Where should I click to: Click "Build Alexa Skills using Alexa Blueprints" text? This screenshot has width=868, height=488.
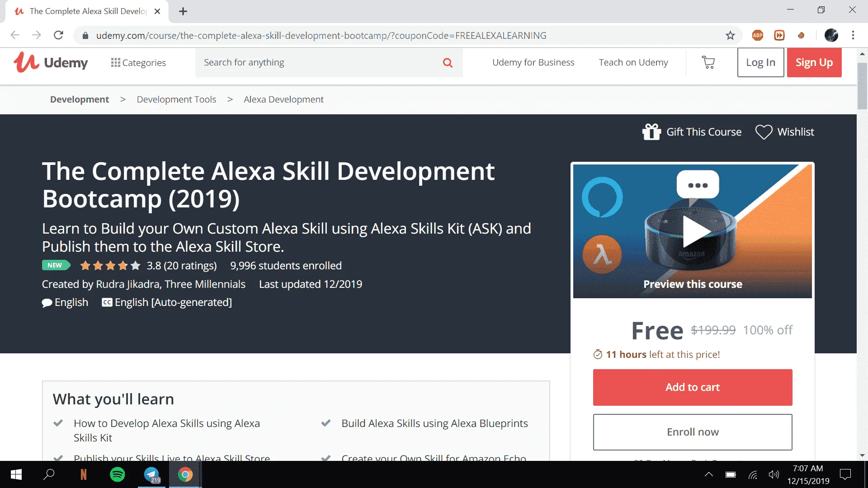click(434, 423)
